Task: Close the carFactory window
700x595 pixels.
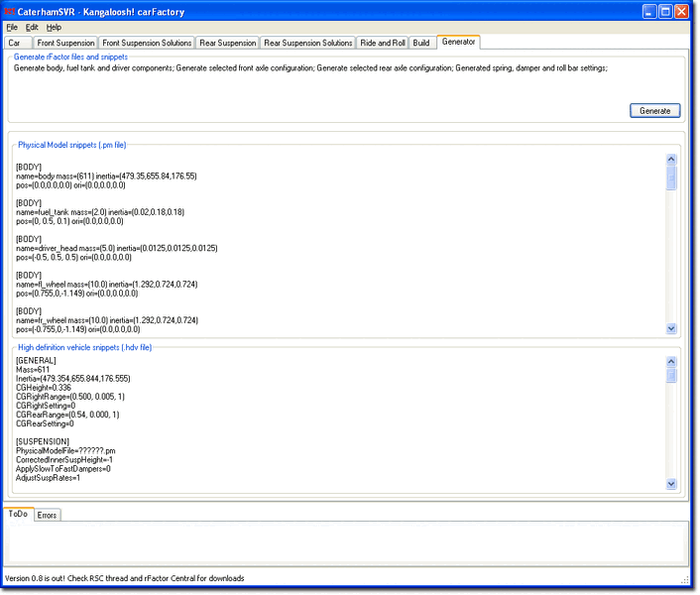Action: [x=681, y=12]
